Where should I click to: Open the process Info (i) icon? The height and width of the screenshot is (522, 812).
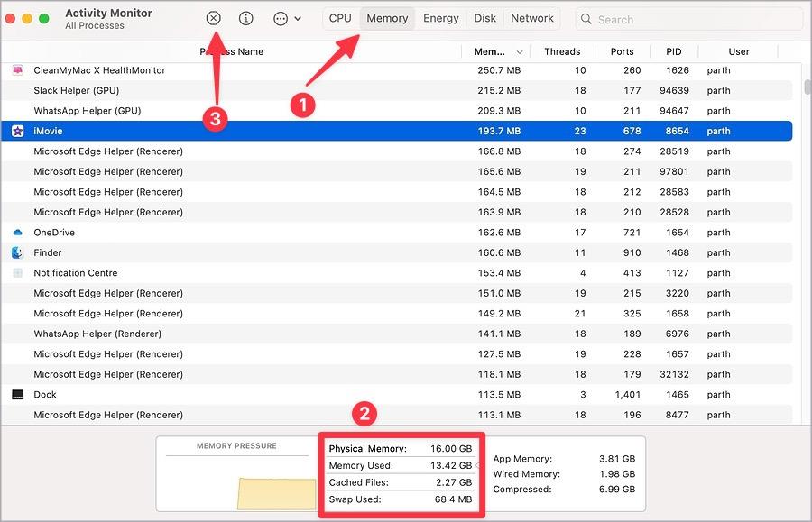point(246,19)
